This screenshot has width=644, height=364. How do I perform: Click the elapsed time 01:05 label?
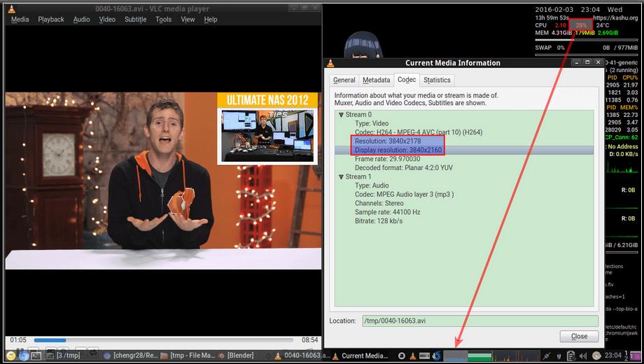coord(18,340)
